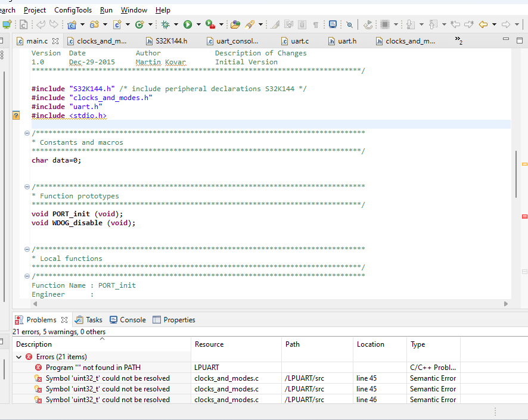
Task: Click the red error icon for PATH problem
Action: point(38,368)
